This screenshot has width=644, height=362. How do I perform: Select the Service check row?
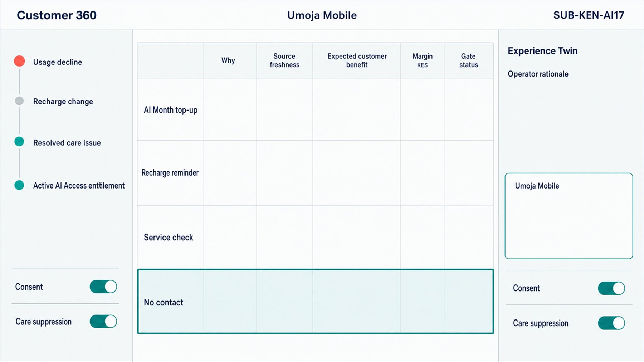point(315,237)
